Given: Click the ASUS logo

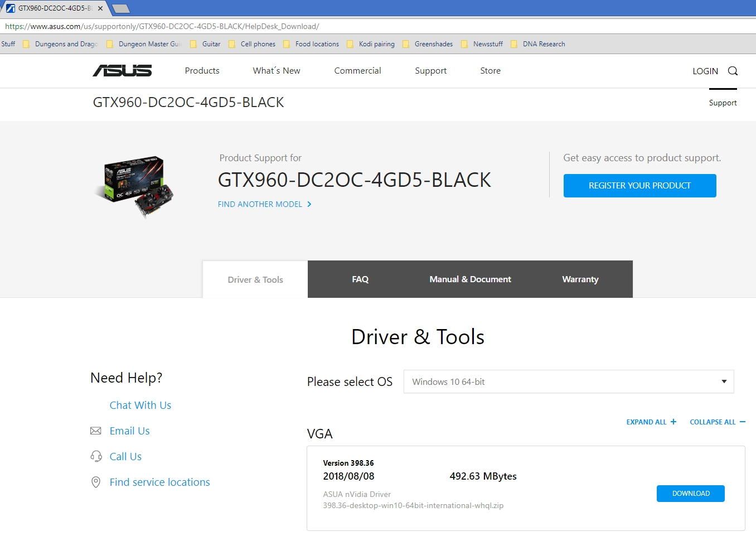Looking at the screenshot, I should (122, 70).
